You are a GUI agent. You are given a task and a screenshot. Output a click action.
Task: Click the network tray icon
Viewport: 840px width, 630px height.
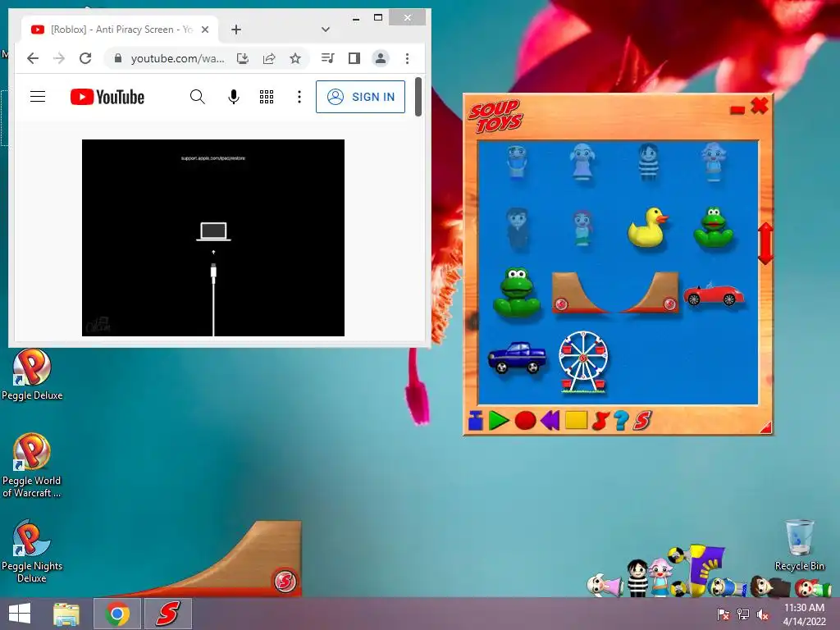[743, 614]
